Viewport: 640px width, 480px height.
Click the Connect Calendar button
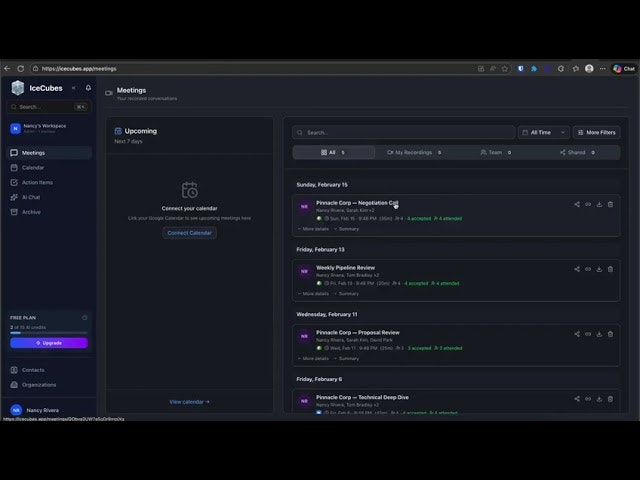tap(189, 233)
